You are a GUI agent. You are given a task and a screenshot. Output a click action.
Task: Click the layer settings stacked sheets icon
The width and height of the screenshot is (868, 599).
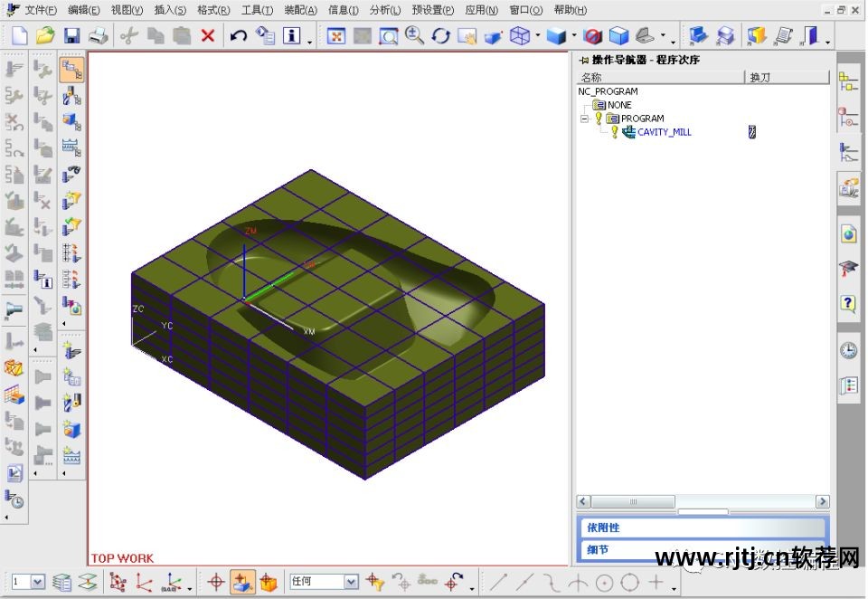pos(62,582)
